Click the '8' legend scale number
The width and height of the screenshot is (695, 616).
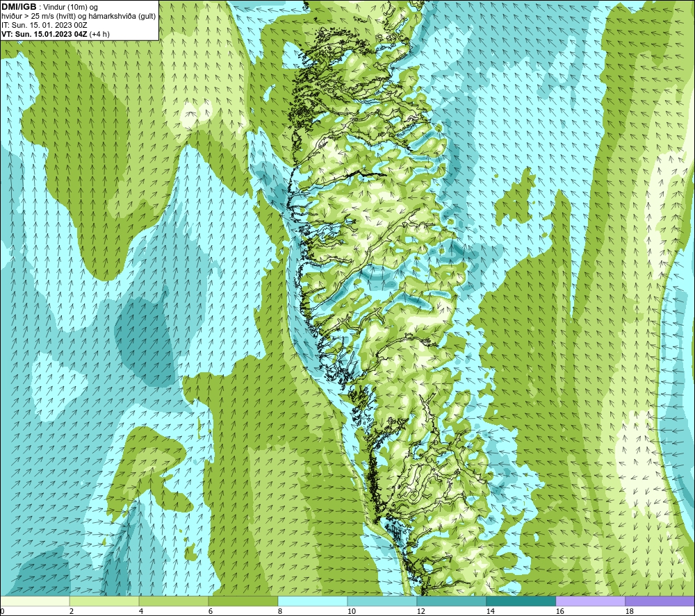[280, 612]
